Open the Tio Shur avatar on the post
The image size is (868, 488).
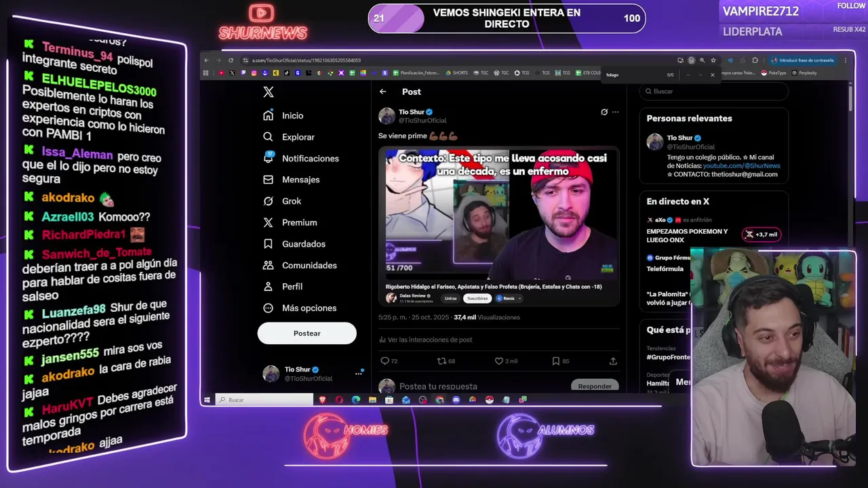[x=387, y=116]
